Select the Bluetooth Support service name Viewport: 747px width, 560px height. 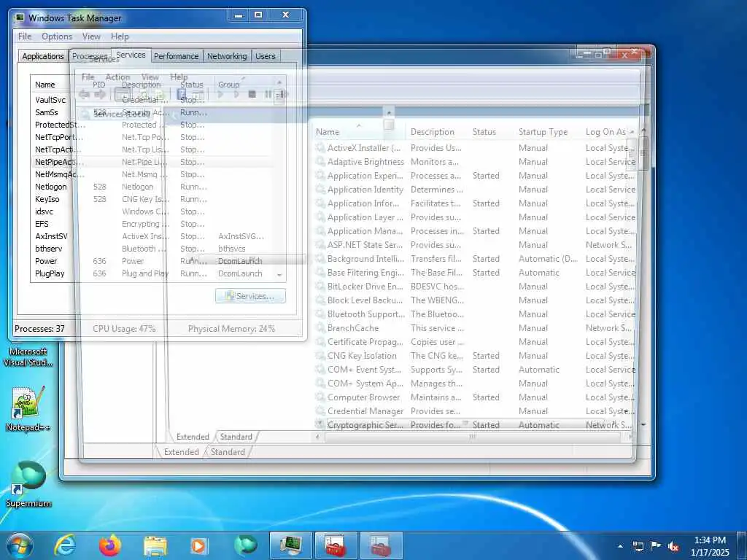coord(366,314)
